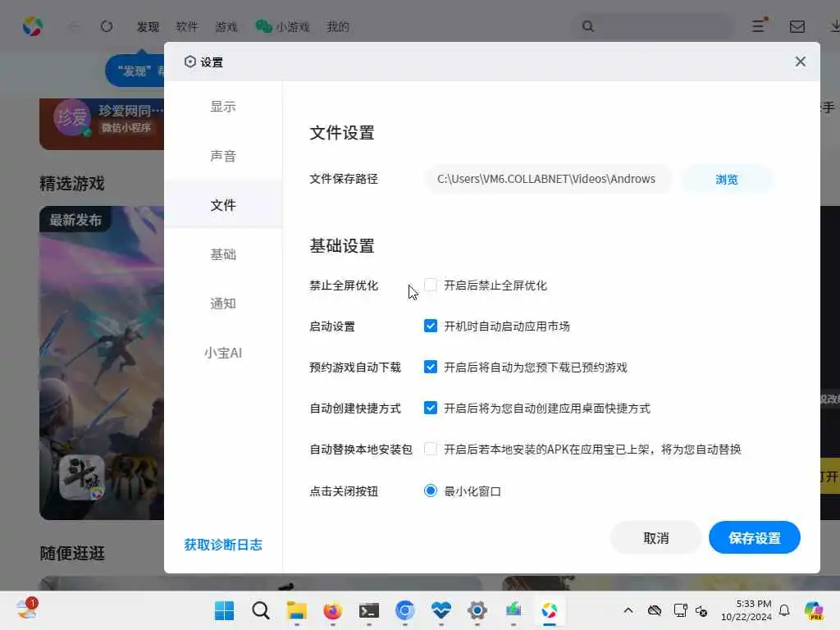The width and height of the screenshot is (840, 630).
Task: Click the game icon on the banner
Action: (82, 477)
